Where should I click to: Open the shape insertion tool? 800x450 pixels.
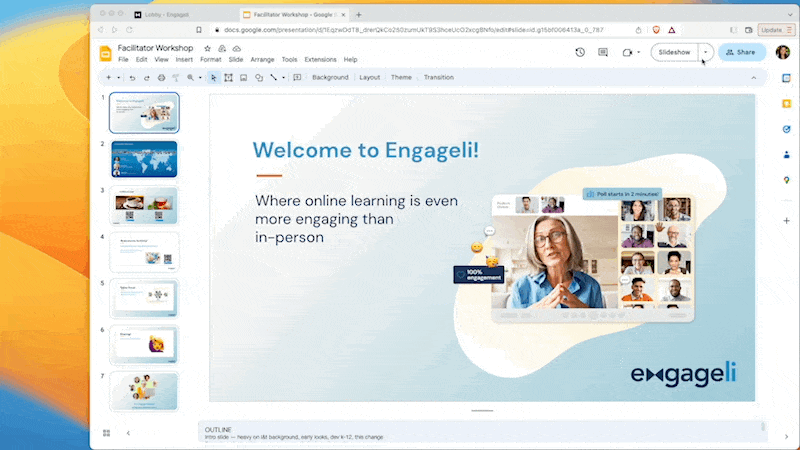[259, 78]
